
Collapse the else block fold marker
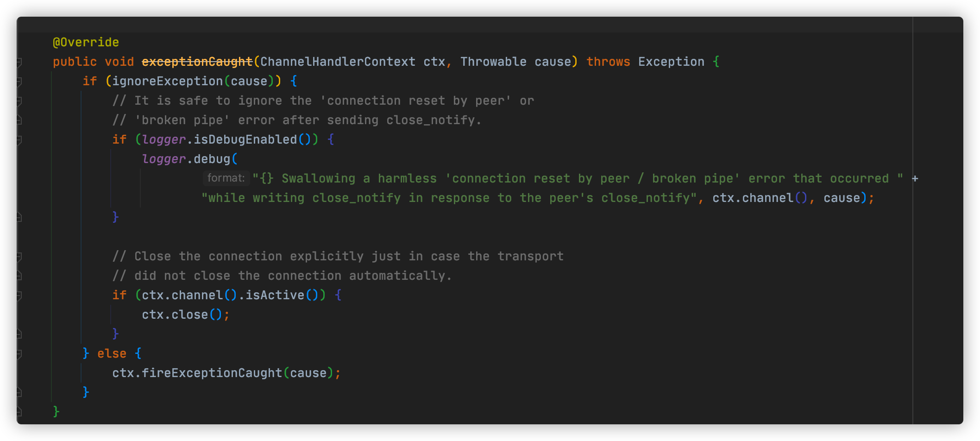(x=19, y=353)
